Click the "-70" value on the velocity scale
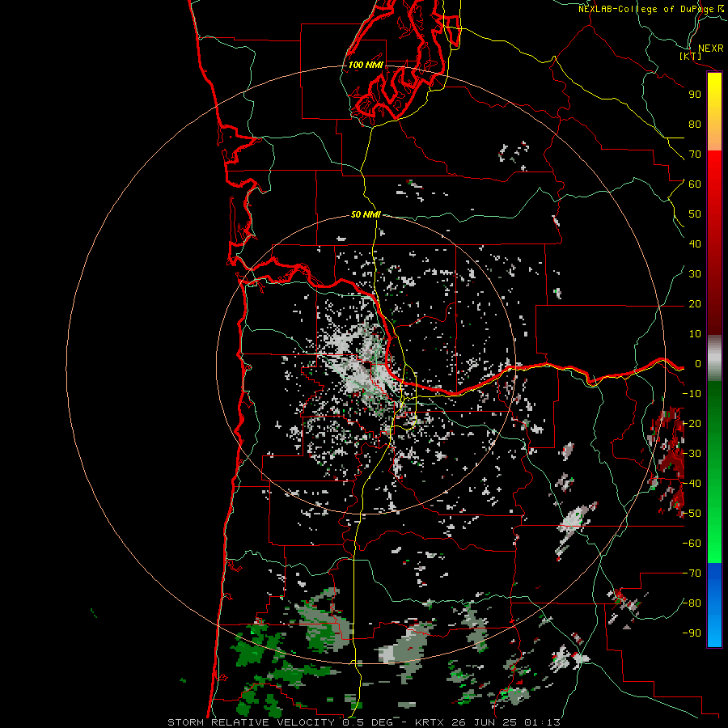728x728 pixels. click(692, 574)
